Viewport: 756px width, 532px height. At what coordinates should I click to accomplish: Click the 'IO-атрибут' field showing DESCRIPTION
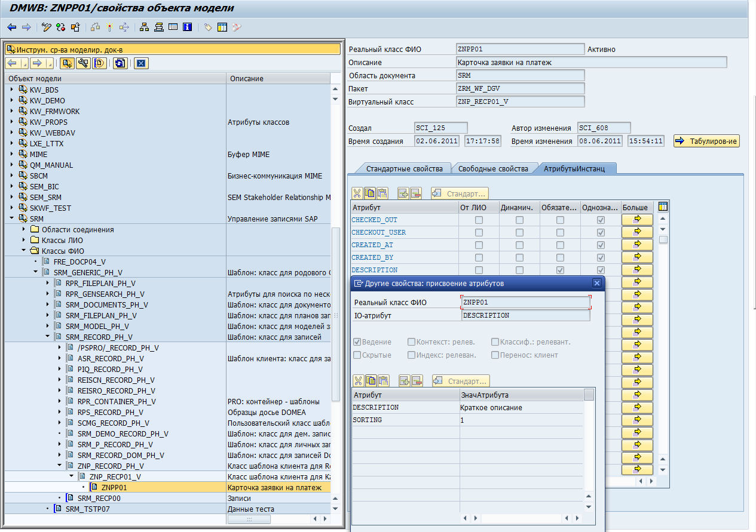click(x=525, y=315)
